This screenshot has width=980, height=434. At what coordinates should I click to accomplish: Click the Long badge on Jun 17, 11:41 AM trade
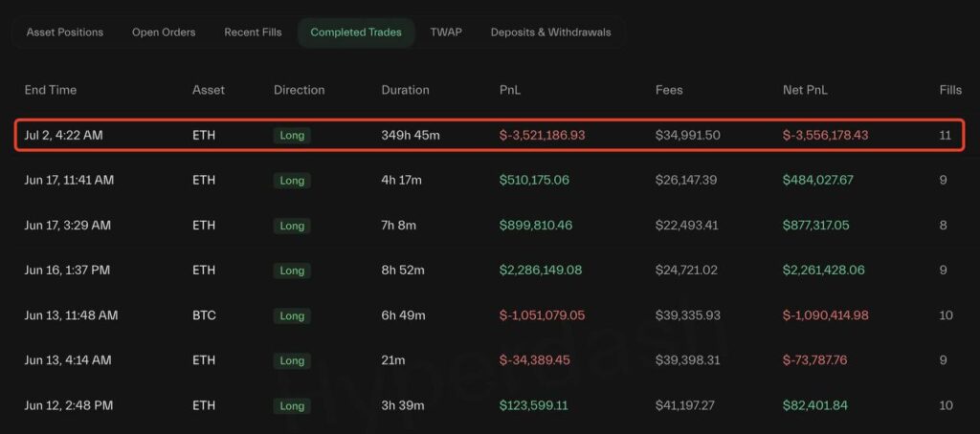point(292,181)
